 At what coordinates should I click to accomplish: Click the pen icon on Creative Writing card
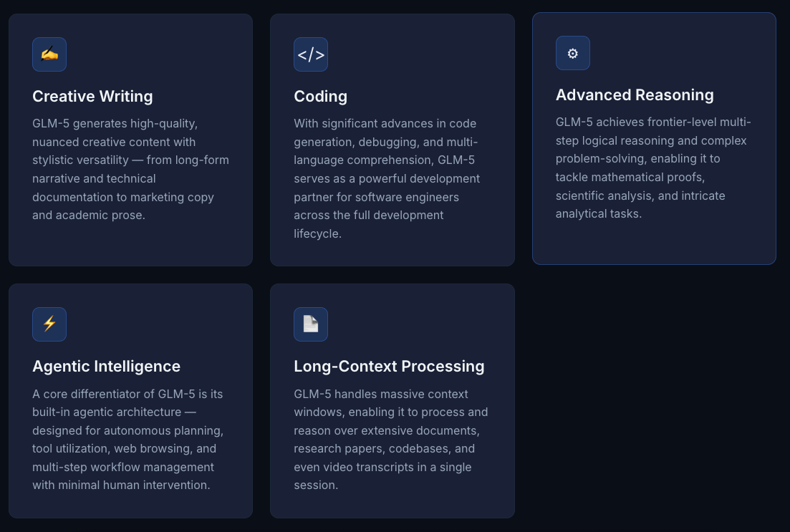[x=49, y=54]
